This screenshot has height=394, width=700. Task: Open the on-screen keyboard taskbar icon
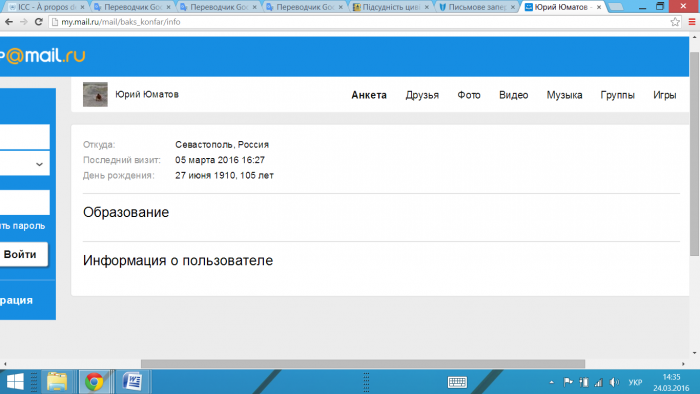[457, 382]
